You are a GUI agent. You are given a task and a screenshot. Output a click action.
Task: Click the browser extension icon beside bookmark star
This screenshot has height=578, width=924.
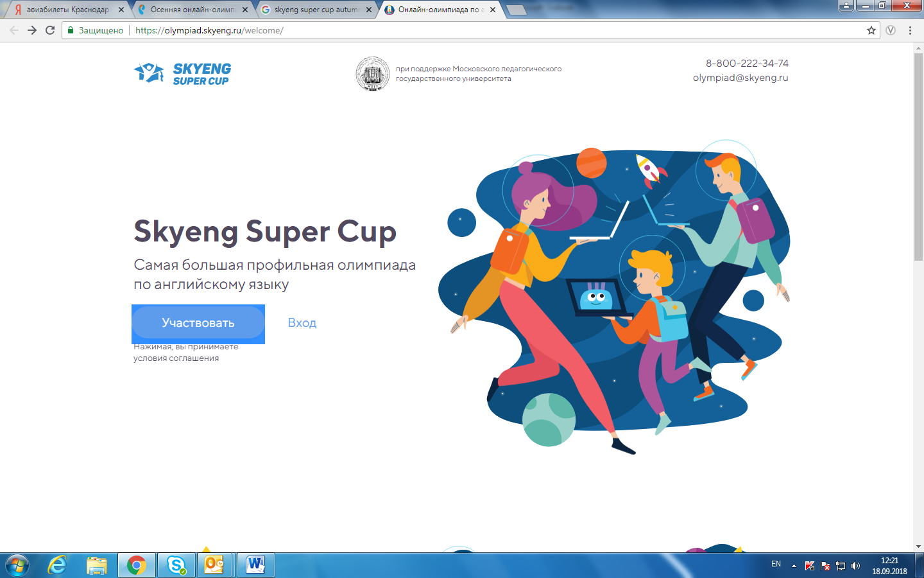pyautogui.click(x=891, y=30)
